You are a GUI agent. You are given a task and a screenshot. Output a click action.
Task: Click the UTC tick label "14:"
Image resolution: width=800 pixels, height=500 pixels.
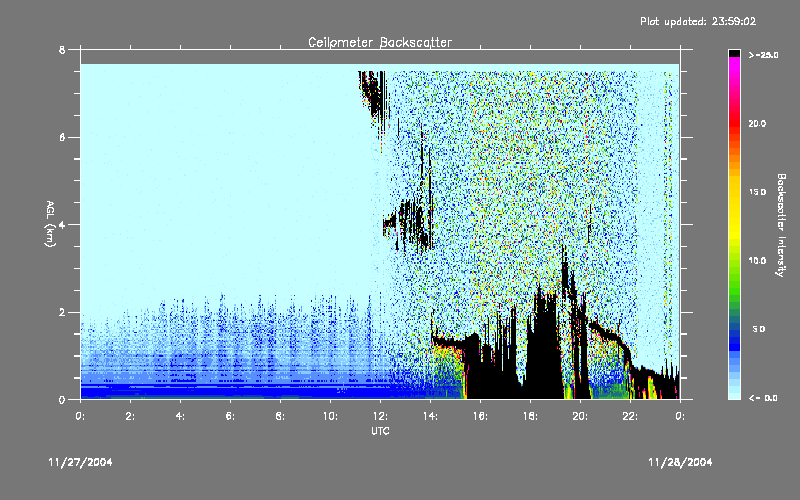[x=430, y=416]
